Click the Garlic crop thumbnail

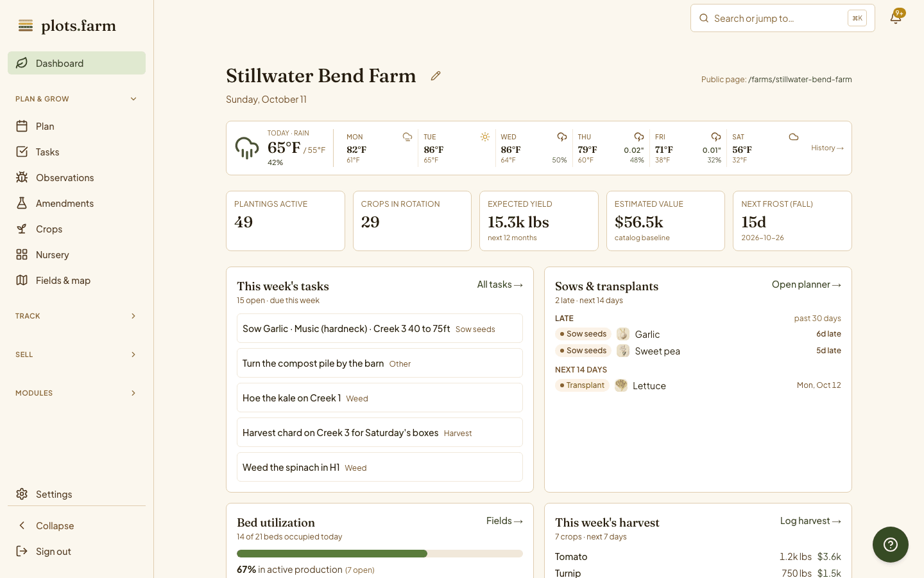tap(623, 334)
